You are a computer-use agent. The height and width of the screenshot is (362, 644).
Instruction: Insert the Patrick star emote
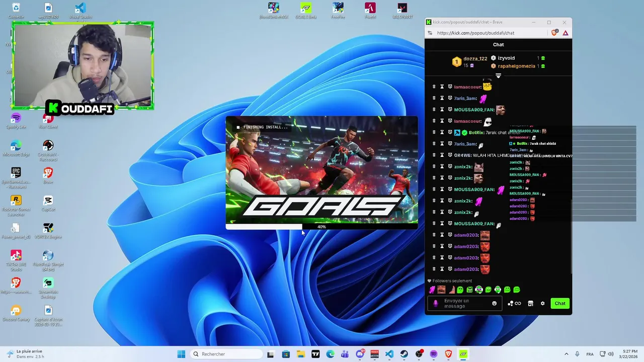pos(451,290)
